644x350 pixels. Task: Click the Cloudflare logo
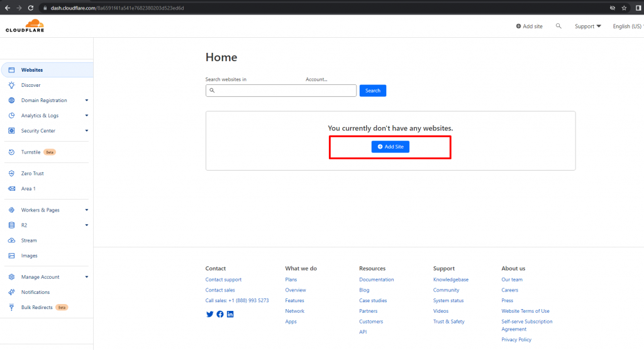click(x=25, y=26)
